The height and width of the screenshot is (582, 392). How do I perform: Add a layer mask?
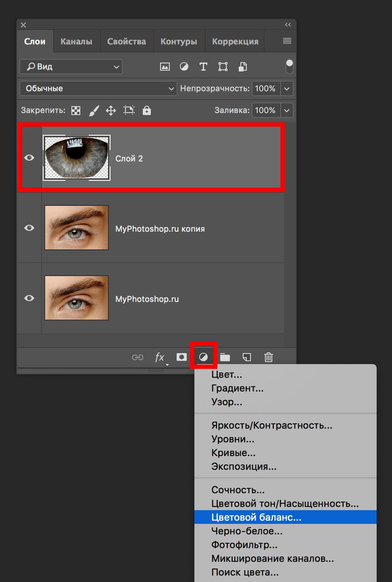pos(181,357)
